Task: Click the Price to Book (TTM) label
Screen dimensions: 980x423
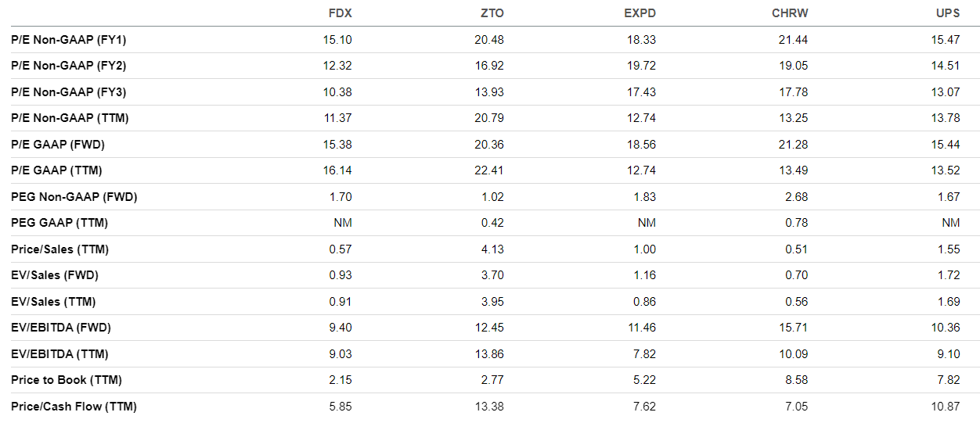Action: tap(67, 380)
